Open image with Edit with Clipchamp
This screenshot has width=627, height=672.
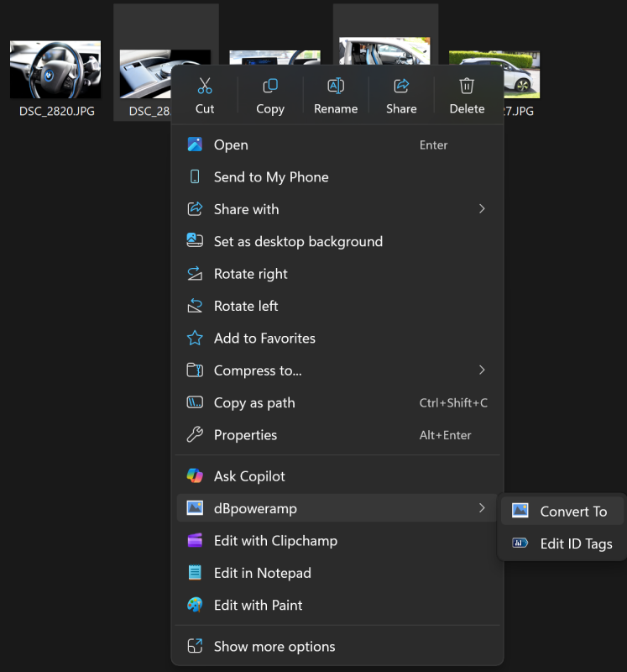tap(275, 541)
